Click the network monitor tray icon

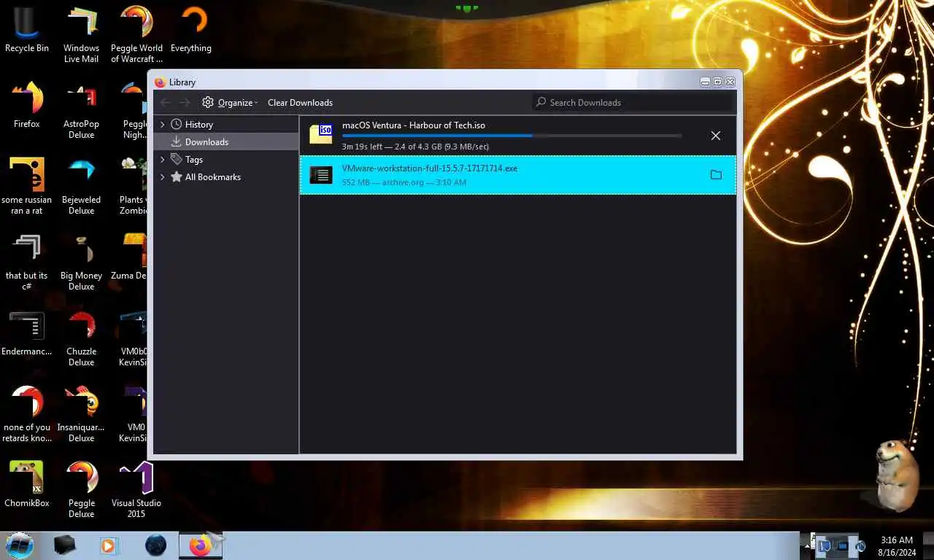[x=843, y=545]
